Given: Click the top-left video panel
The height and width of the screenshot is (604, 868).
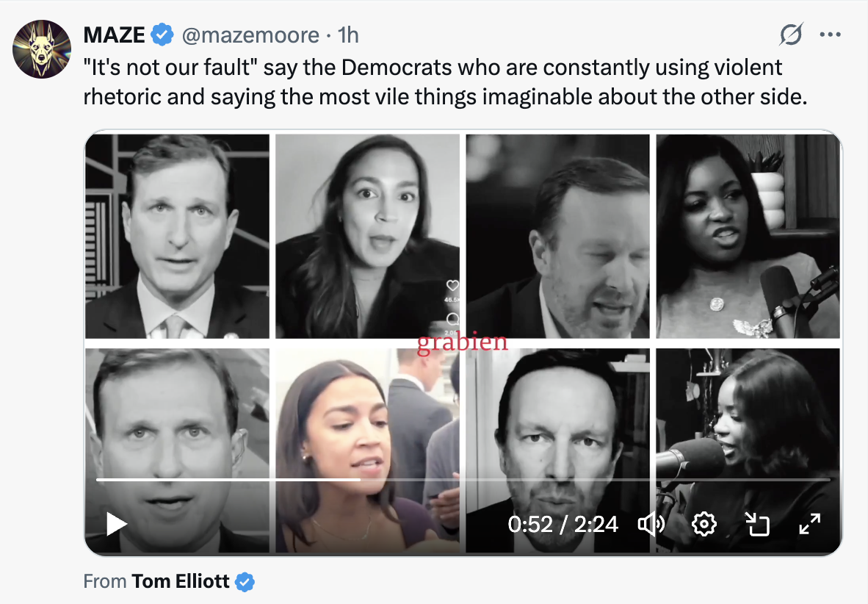Looking at the screenshot, I should [x=177, y=235].
